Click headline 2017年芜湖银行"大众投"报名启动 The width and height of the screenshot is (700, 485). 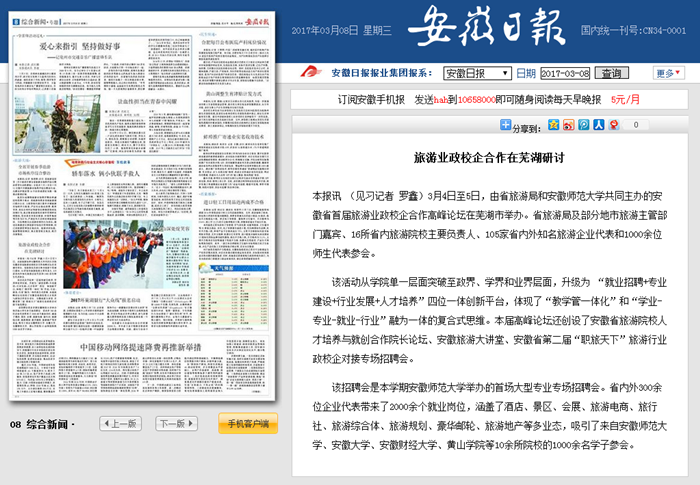click(x=105, y=300)
